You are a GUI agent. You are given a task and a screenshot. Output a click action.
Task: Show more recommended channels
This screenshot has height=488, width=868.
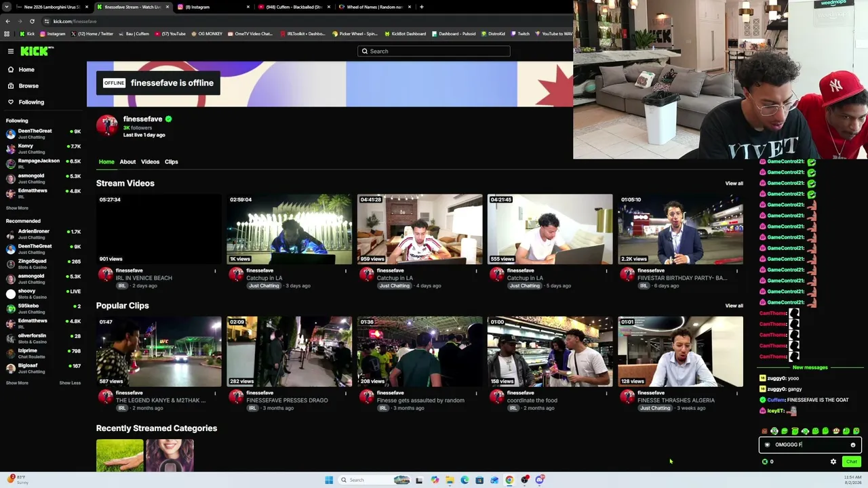click(x=17, y=383)
